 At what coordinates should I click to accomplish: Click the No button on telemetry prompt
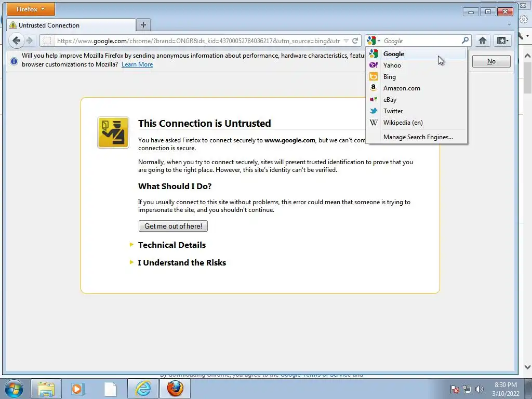(x=491, y=61)
